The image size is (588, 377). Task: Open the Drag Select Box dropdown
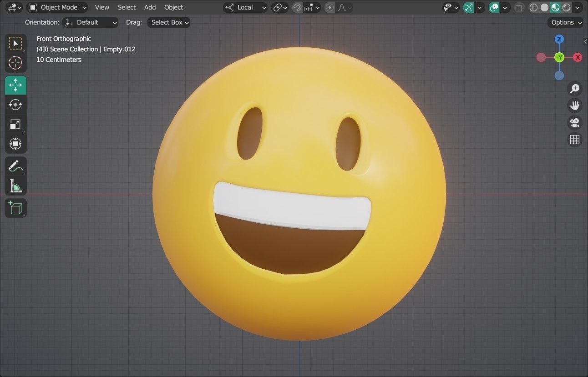[x=169, y=22]
